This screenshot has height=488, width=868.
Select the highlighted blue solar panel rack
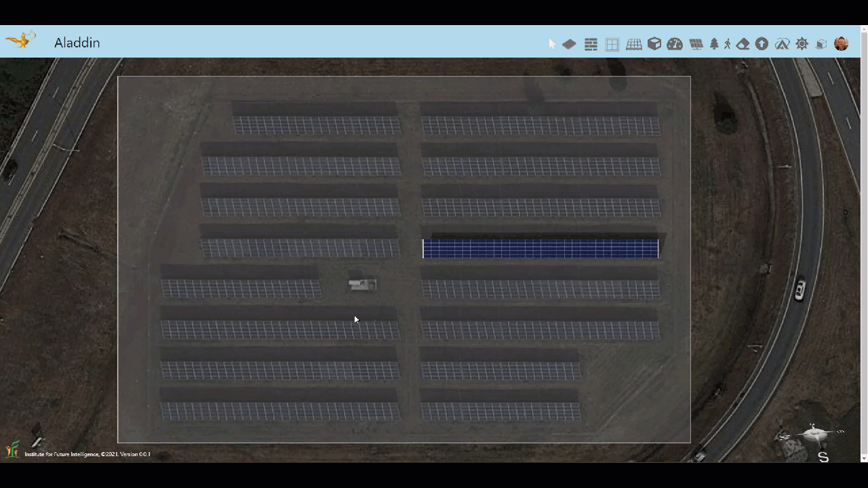click(x=540, y=249)
